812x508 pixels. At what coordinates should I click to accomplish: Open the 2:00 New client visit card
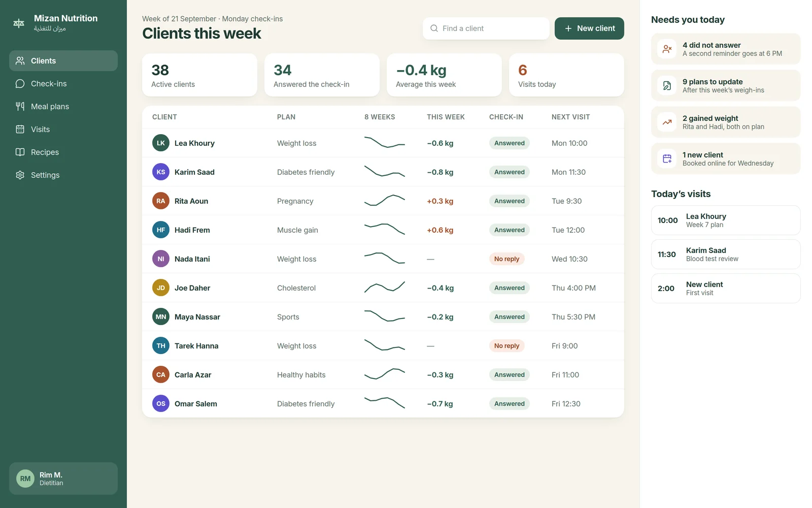726,289
